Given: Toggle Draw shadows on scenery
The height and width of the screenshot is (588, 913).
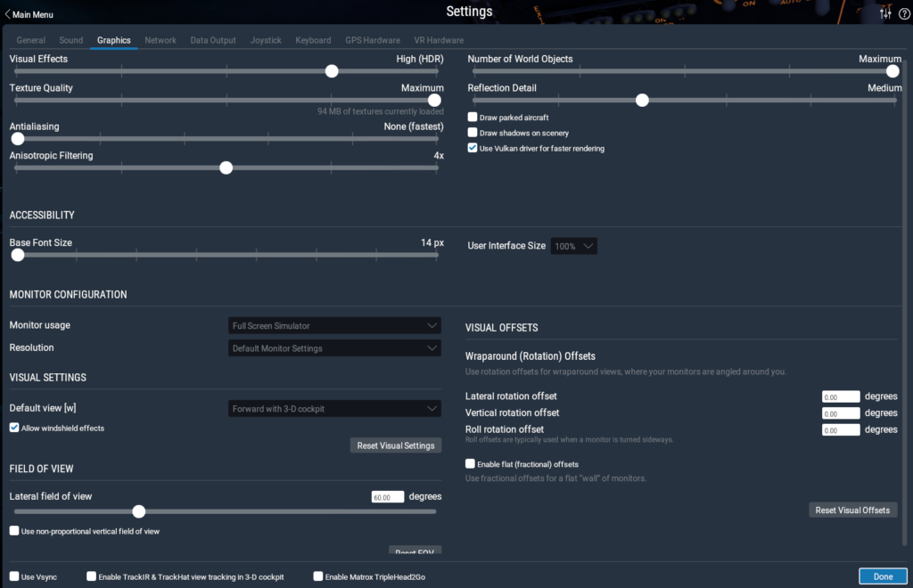Looking at the screenshot, I should (473, 133).
